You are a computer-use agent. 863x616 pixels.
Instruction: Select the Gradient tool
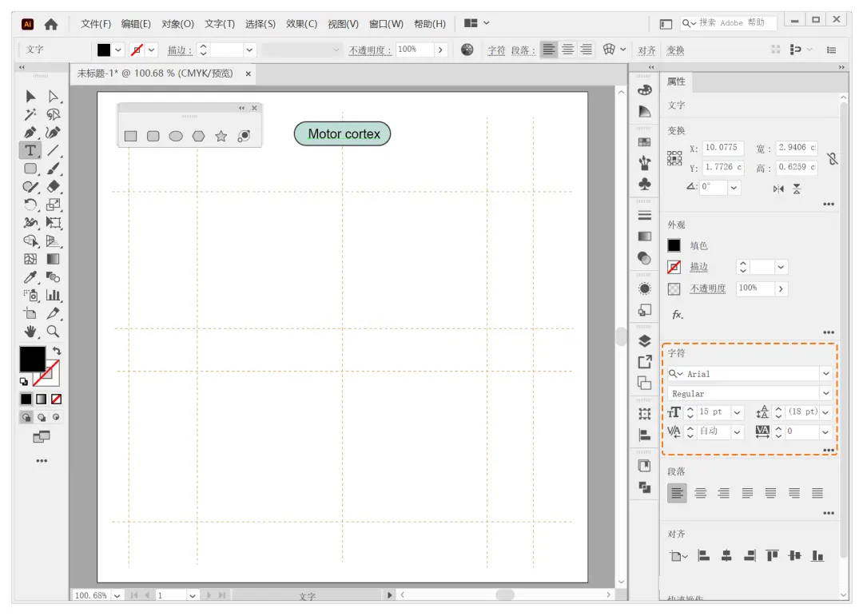(x=53, y=259)
